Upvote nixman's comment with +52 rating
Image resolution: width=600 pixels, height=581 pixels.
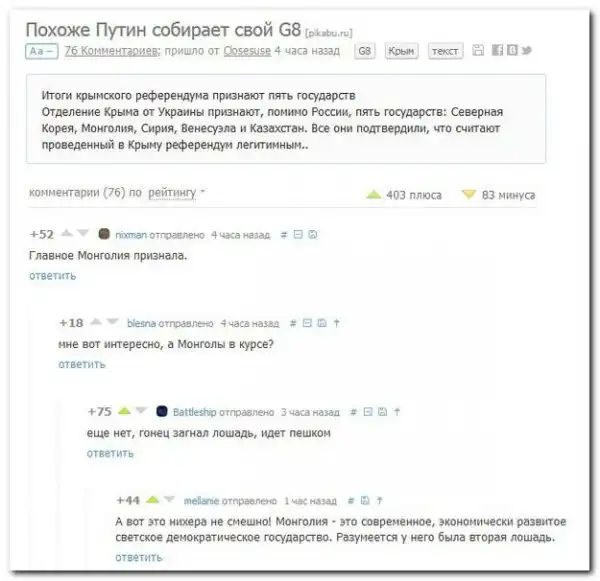click(67, 233)
